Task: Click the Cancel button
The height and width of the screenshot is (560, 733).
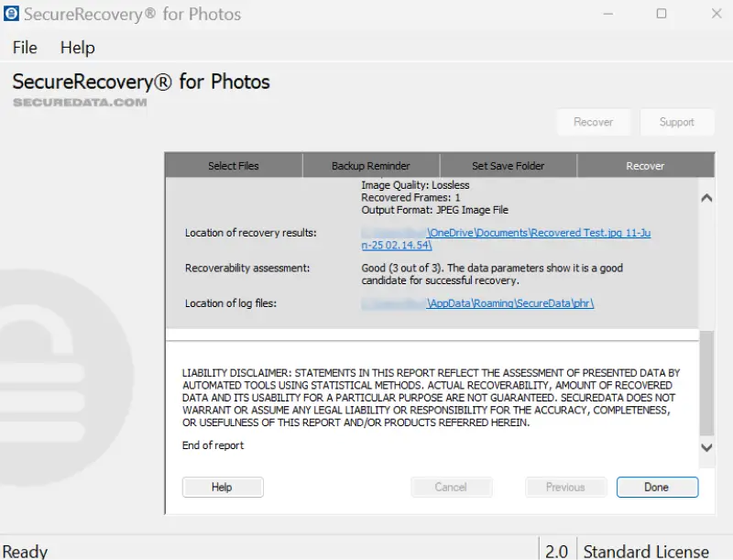Action: (x=451, y=487)
